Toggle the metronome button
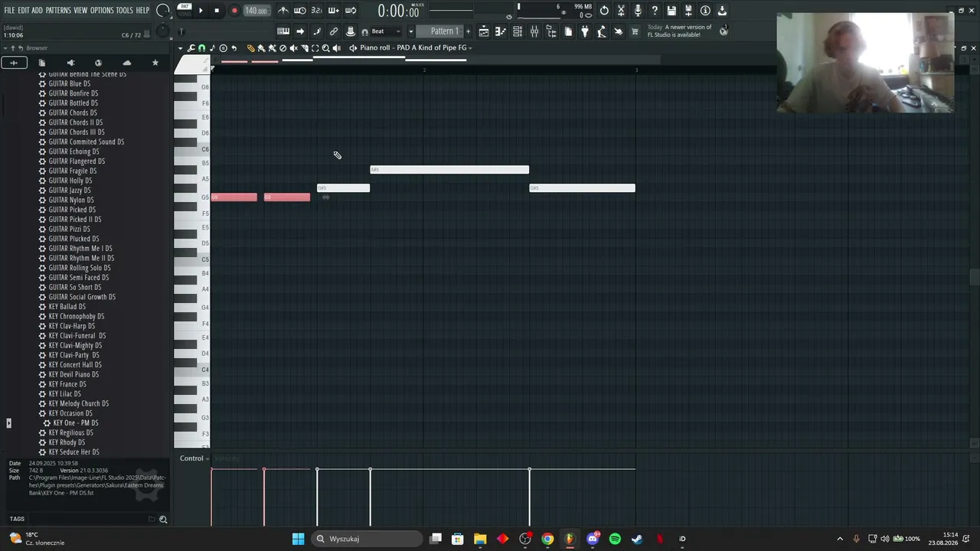 pos(283,11)
